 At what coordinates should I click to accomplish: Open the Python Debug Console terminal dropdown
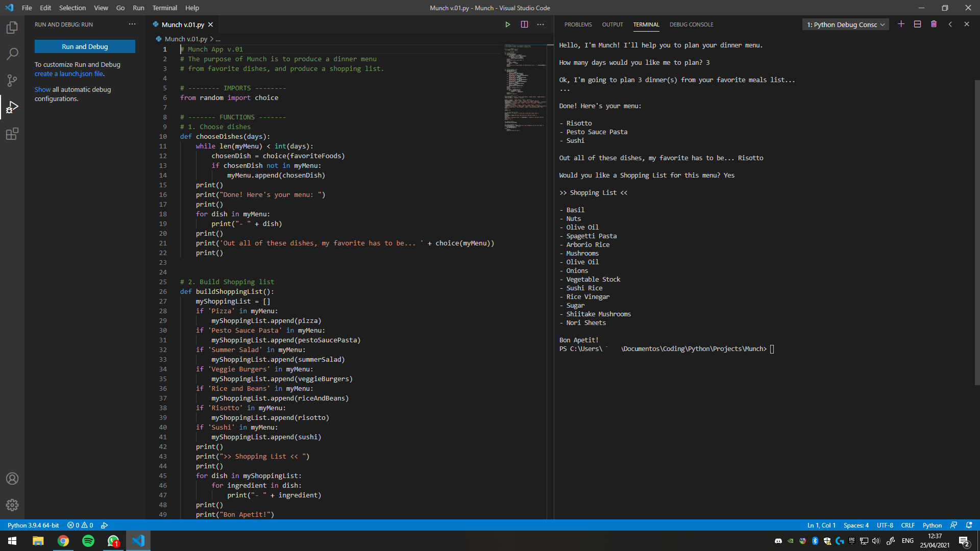coord(845,24)
